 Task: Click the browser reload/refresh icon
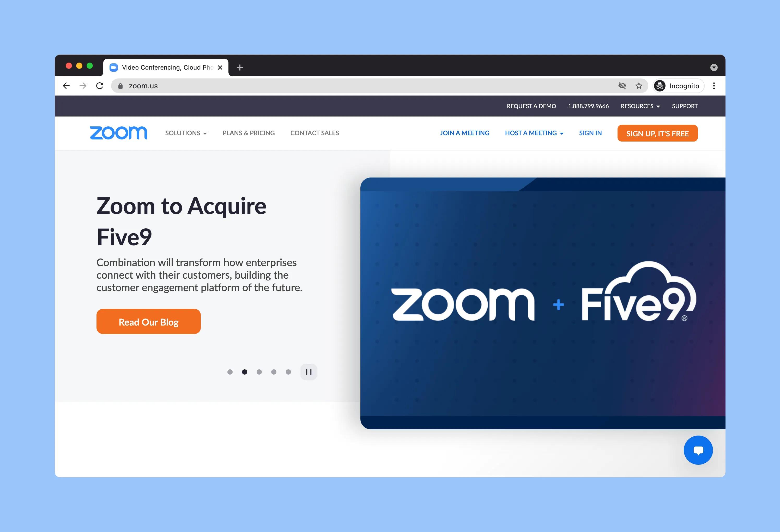point(101,86)
